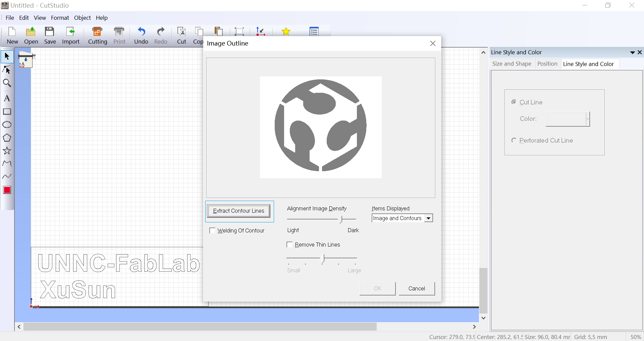Select the node edit tool
Viewport: 644px width, 341px height.
pyautogui.click(x=7, y=70)
